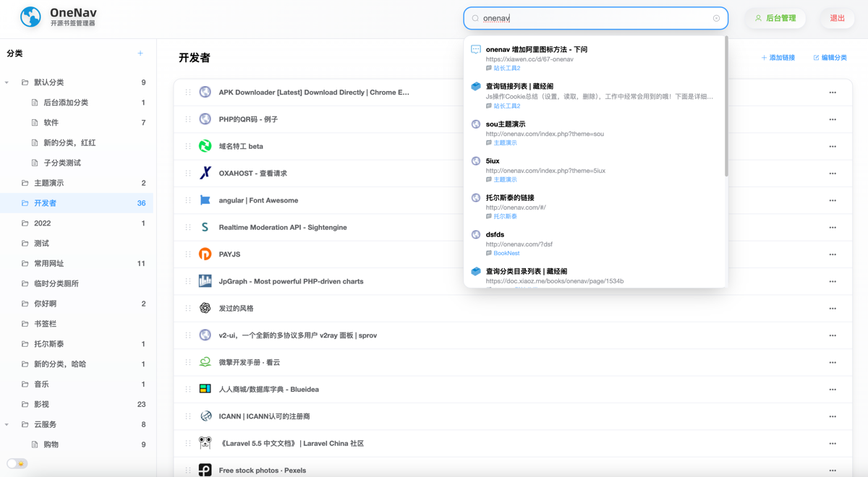This screenshot has height=477, width=868.
Task: Click the ICANN site icon
Action: point(205,416)
